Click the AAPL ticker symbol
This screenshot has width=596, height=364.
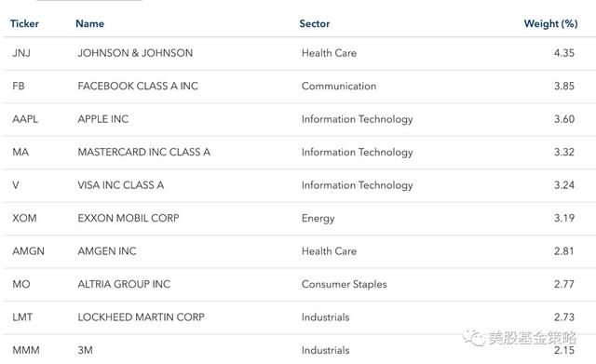click(25, 119)
